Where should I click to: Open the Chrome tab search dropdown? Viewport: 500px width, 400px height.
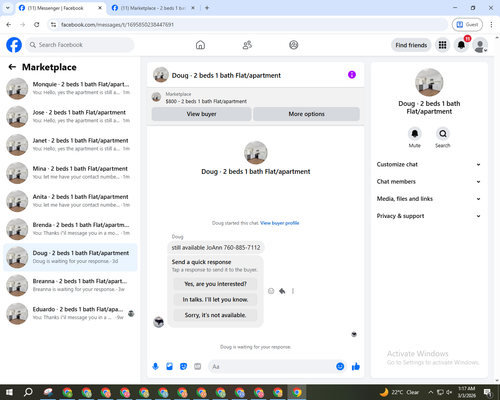[x=7, y=8]
